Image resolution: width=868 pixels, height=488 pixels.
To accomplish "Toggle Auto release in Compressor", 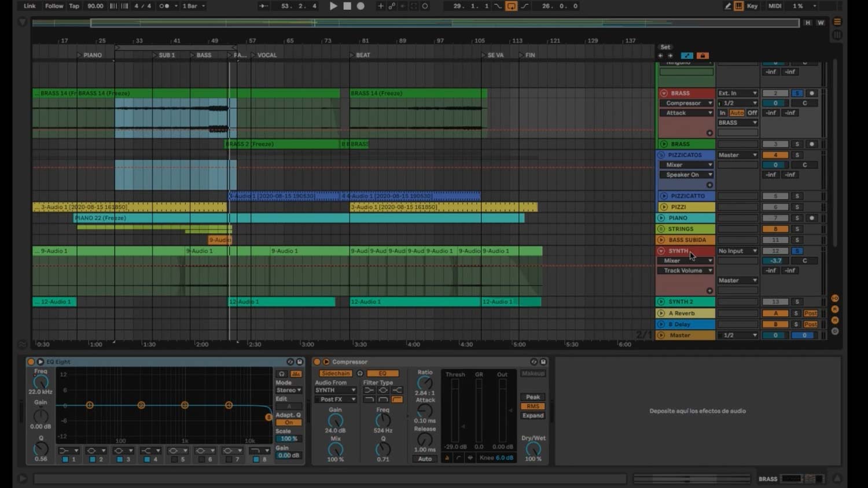I will tap(425, 459).
